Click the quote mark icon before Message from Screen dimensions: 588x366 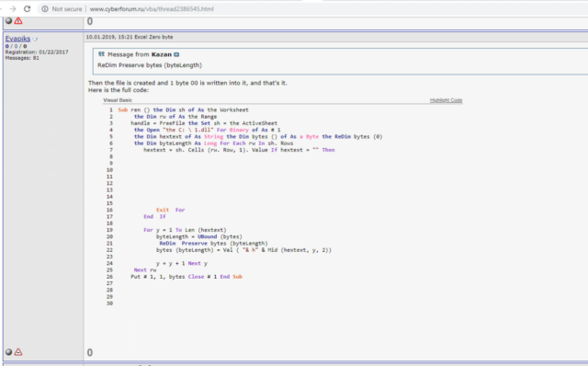click(101, 54)
